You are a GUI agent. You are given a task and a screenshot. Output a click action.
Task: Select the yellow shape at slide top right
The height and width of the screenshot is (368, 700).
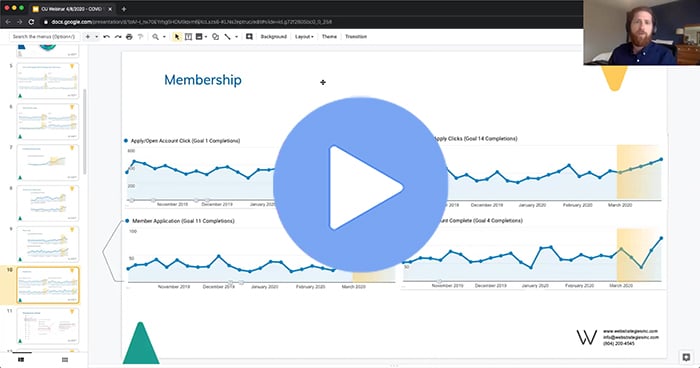pos(615,78)
